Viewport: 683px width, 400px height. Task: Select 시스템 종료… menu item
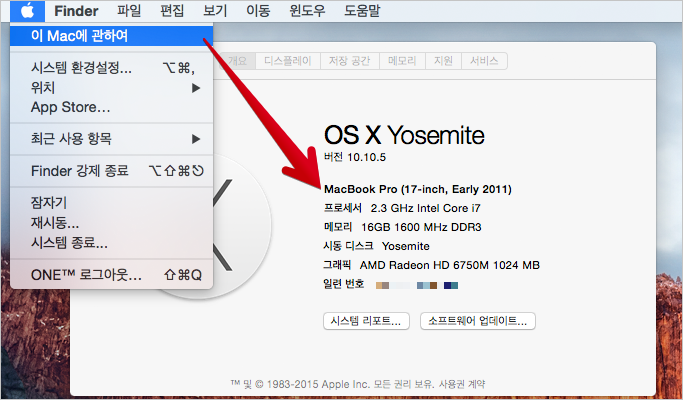(x=112, y=242)
